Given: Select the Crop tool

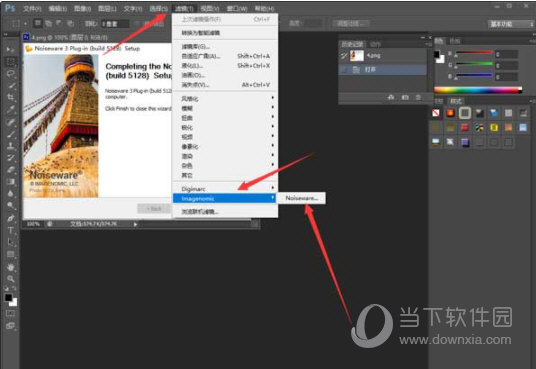Looking at the screenshot, I should (10, 97).
